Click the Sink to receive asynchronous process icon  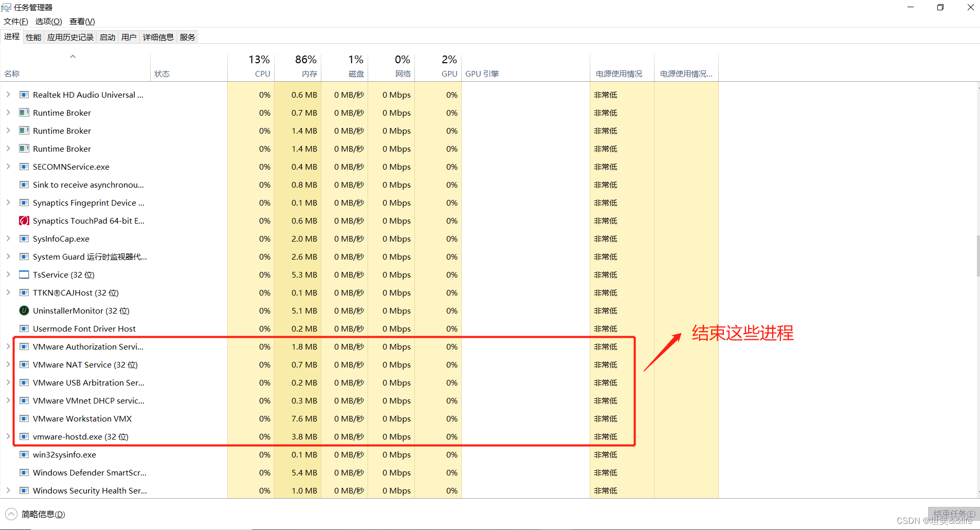click(24, 185)
